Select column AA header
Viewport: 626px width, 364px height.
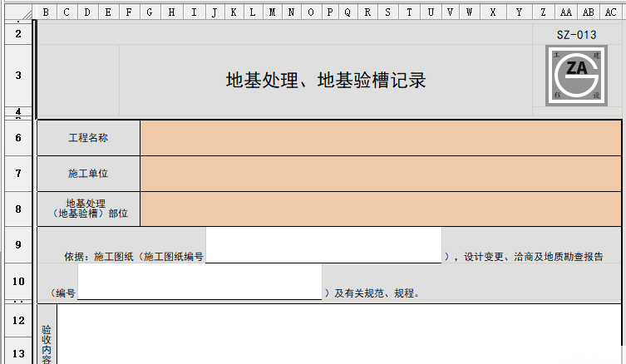566,12
